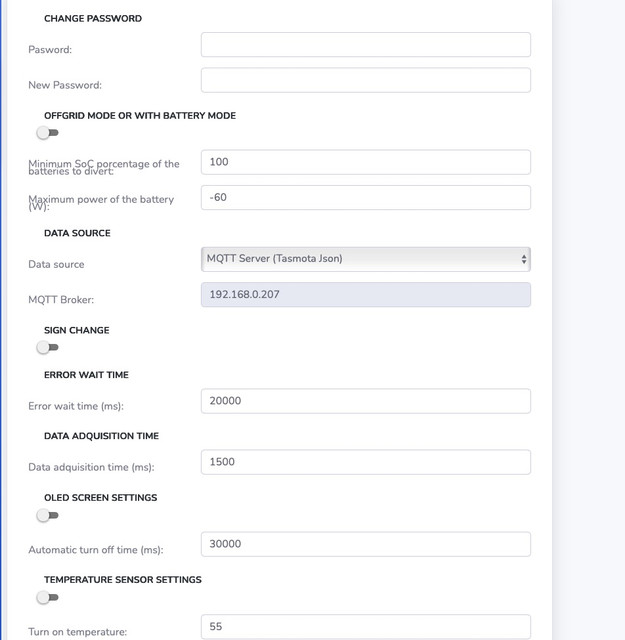625x640 pixels.
Task: Click the 'Error wait time (ms):' label
Action: coord(76,406)
